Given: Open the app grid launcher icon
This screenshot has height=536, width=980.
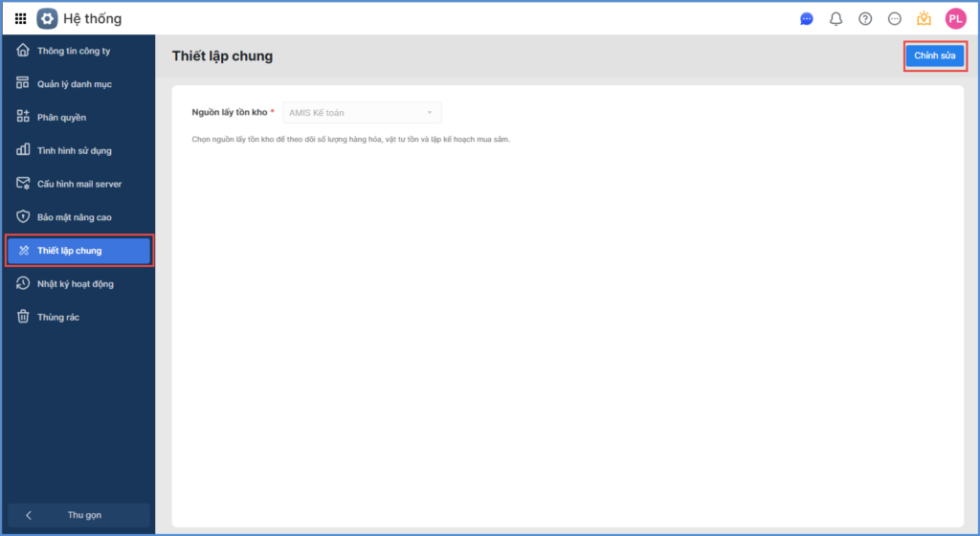Looking at the screenshot, I should [21, 19].
